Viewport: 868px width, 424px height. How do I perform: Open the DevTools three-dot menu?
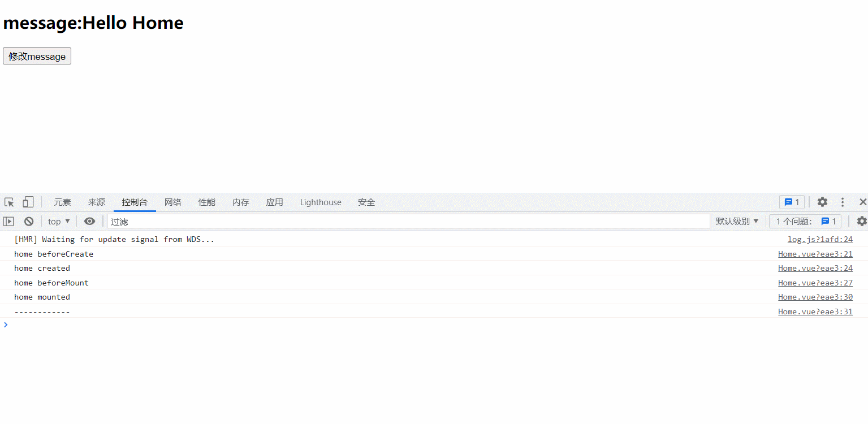coord(843,202)
